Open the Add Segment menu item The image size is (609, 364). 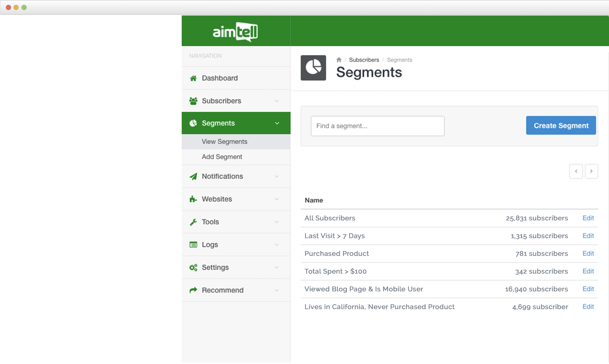click(x=222, y=157)
